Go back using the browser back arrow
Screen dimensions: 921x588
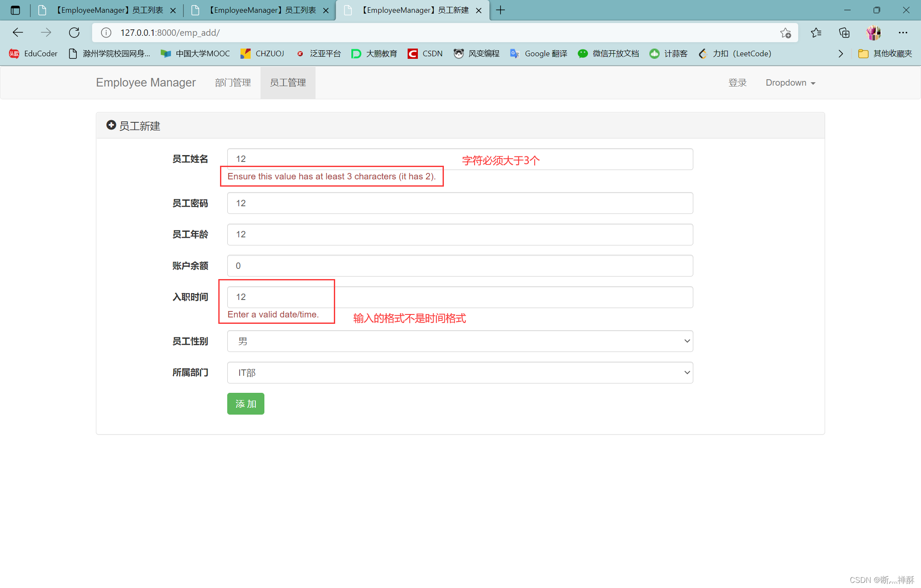[18, 32]
